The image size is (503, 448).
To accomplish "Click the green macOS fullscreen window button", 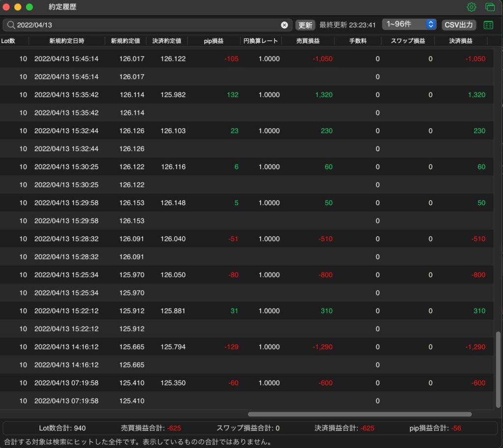I will 29,7.
